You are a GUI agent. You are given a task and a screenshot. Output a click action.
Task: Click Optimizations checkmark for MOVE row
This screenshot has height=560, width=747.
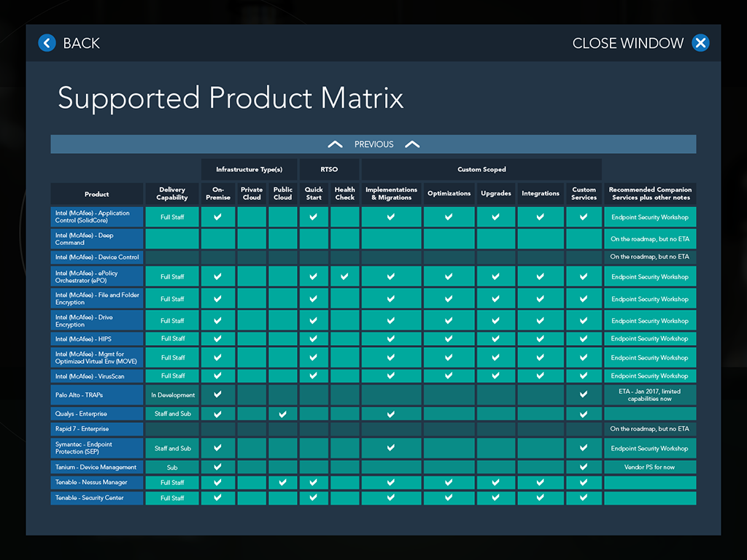(x=449, y=357)
